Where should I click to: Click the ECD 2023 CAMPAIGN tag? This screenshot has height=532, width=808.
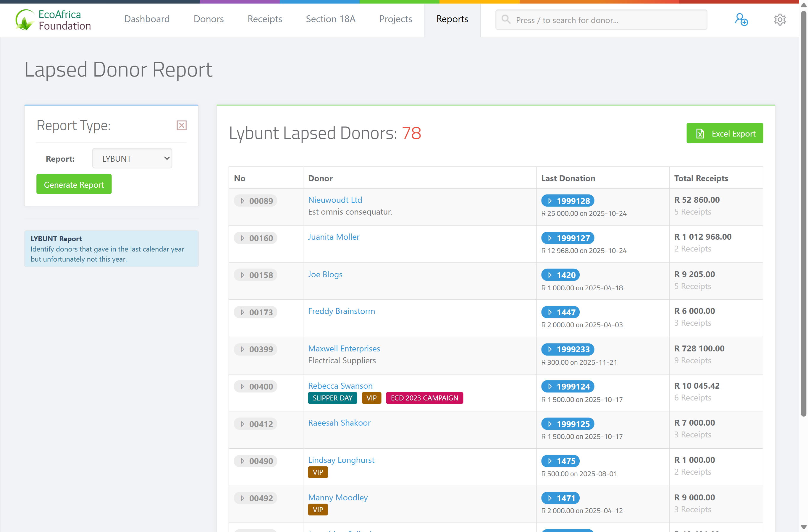pyautogui.click(x=424, y=398)
